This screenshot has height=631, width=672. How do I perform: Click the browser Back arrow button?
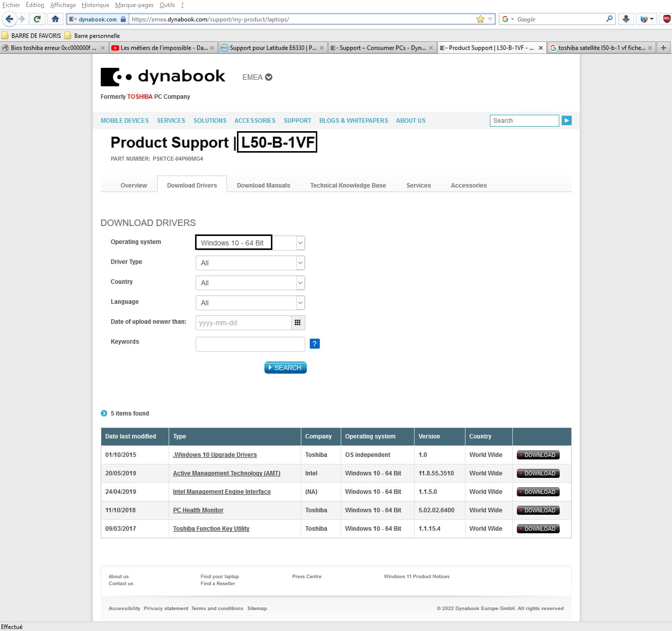(x=9, y=19)
